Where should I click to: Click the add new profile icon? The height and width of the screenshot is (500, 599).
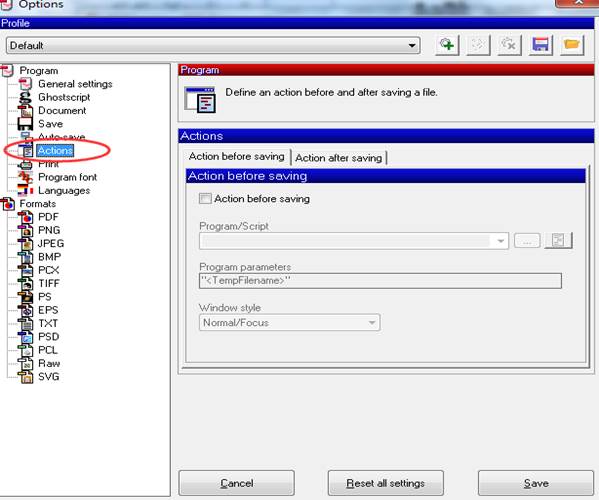(447, 45)
